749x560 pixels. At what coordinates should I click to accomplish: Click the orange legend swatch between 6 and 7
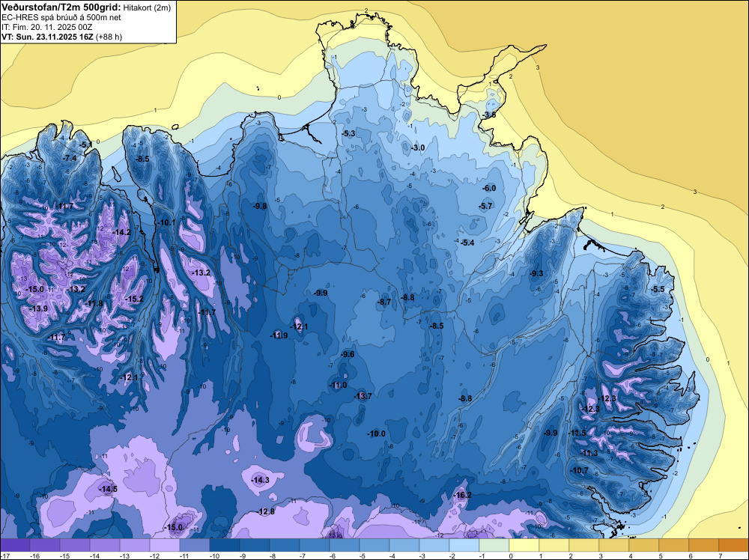pyautogui.click(x=703, y=545)
